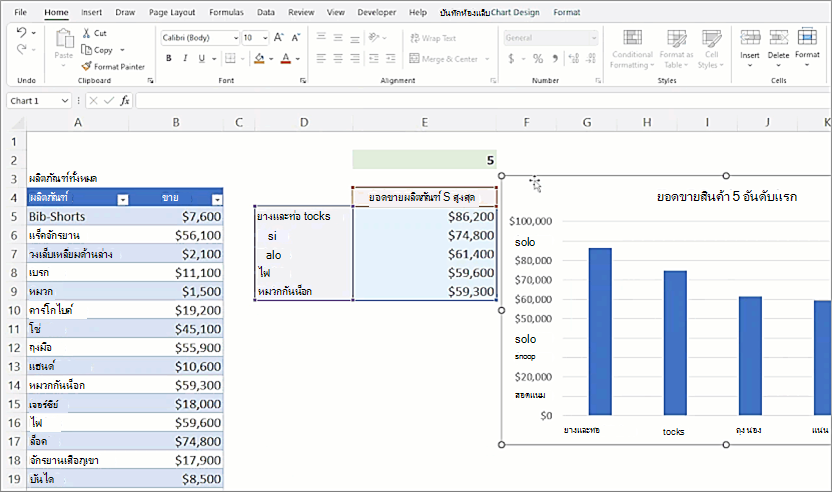Open the File menu

coord(21,12)
